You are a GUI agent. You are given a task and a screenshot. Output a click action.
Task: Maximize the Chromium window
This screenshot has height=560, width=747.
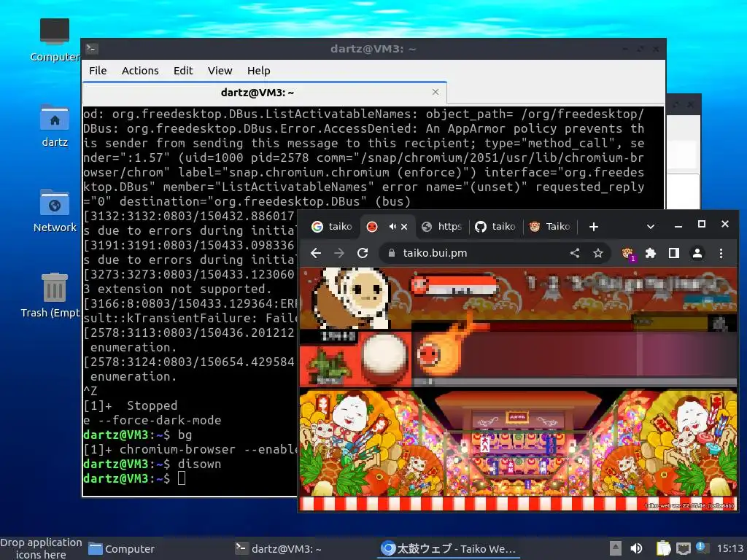[x=702, y=225]
